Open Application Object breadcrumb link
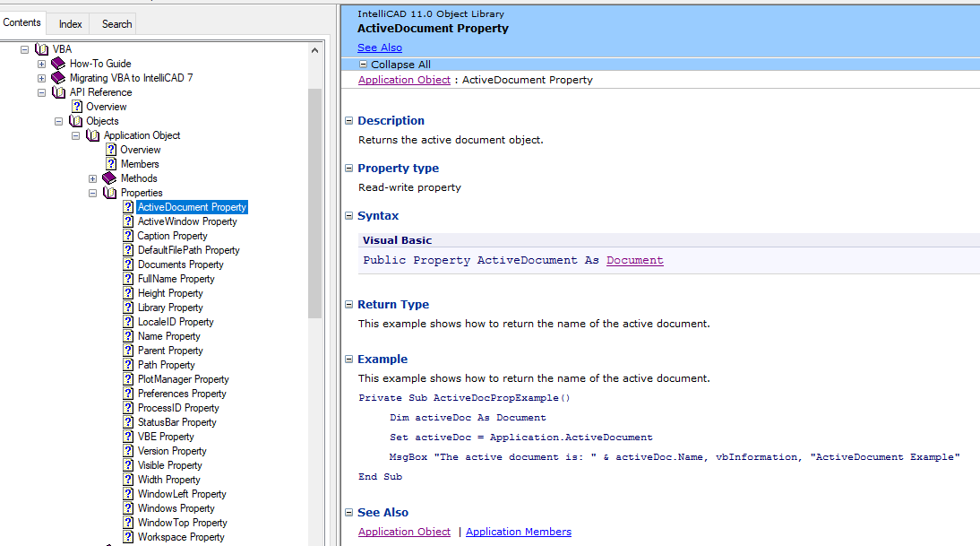Screen dimensions: 980x546 pyautogui.click(x=404, y=80)
